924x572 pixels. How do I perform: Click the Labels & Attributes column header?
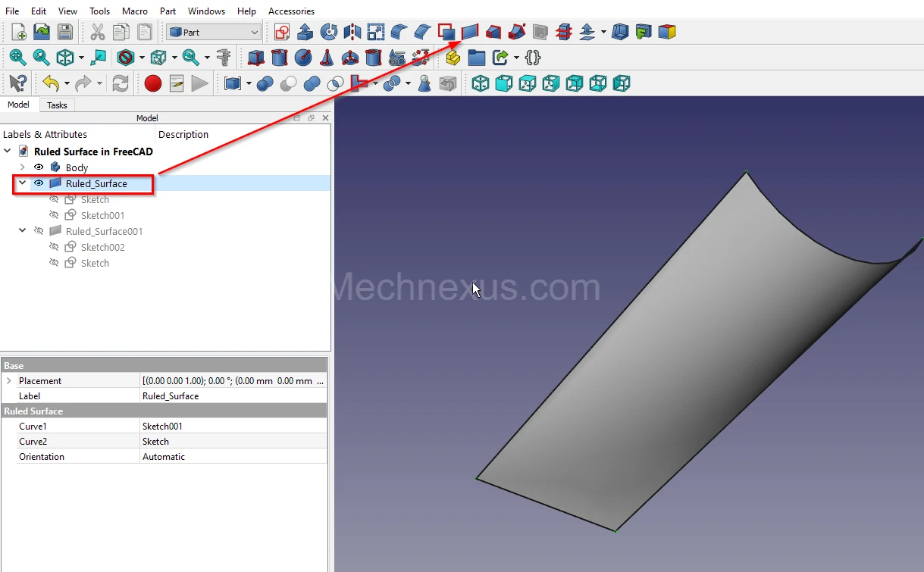(45, 134)
